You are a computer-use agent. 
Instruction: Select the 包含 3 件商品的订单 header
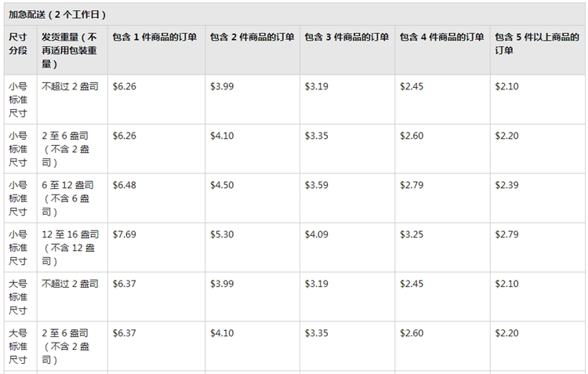click(x=347, y=38)
